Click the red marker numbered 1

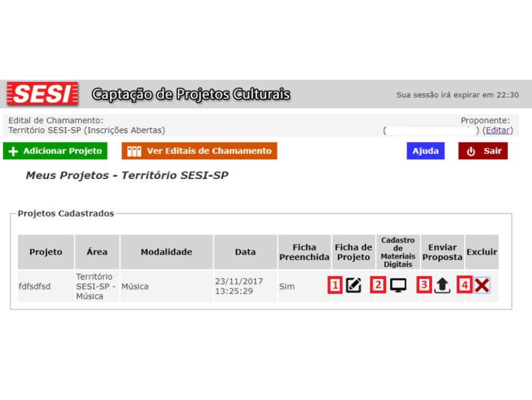coord(335,285)
